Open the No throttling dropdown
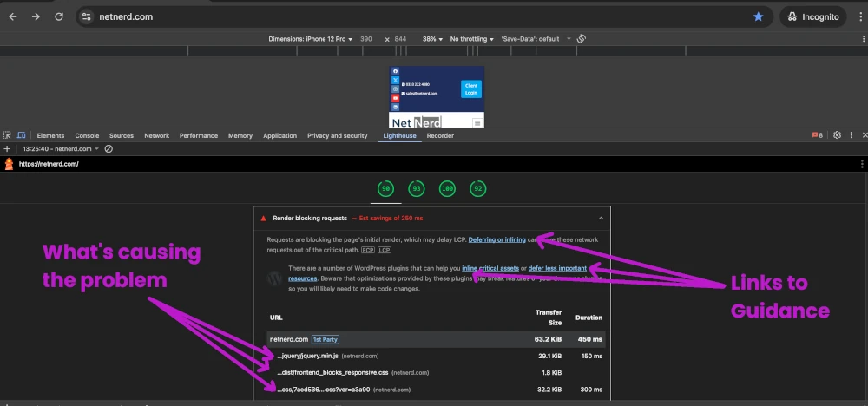The width and height of the screenshot is (868, 406). pyautogui.click(x=472, y=39)
